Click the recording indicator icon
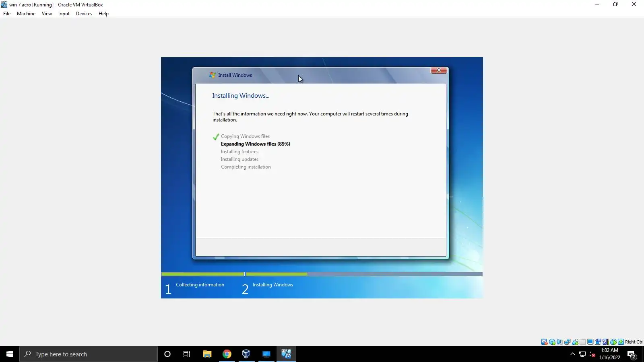644x362 pixels. pos(598,342)
